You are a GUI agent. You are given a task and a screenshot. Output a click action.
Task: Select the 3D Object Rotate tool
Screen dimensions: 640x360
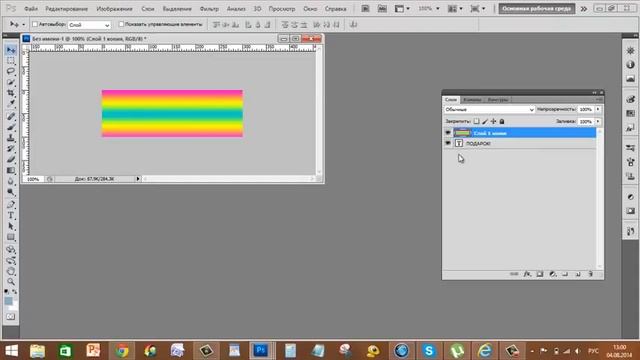(11, 249)
